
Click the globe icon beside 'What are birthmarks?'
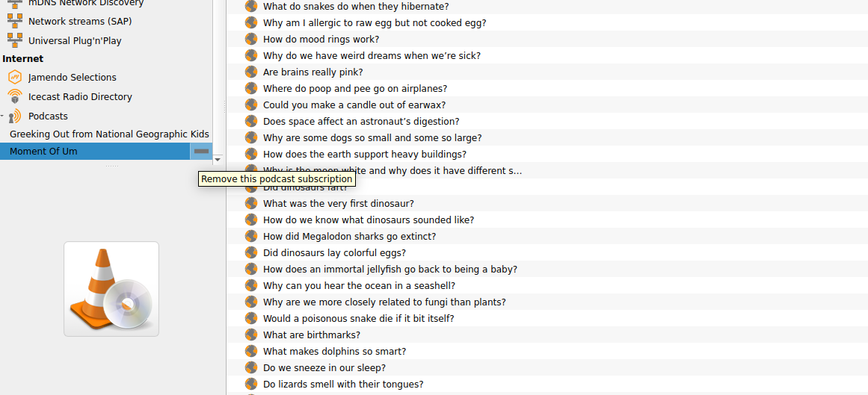[x=251, y=335]
